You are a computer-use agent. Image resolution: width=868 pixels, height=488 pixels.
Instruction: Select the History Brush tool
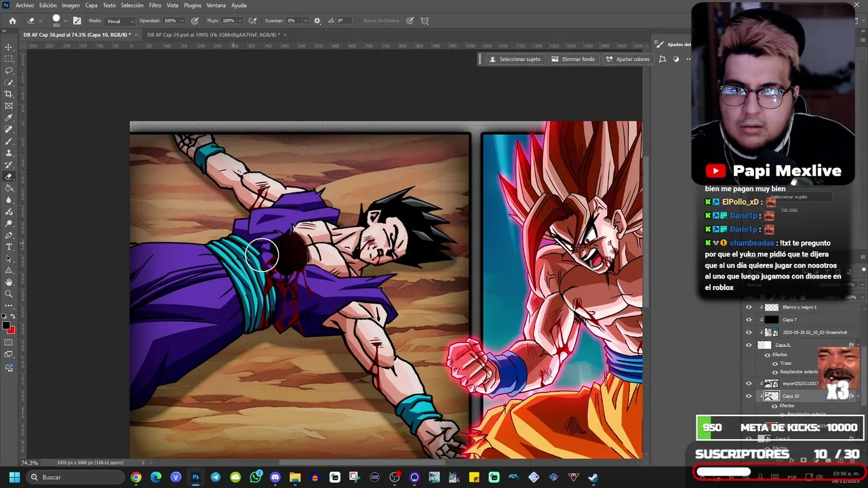click(x=9, y=165)
